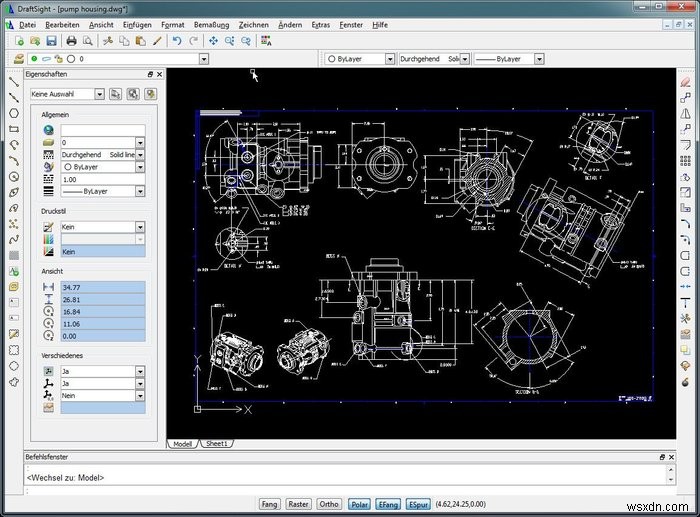This screenshot has width=700, height=517.
Task: Open the Zeichnen menu
Action: coord(254,25)
